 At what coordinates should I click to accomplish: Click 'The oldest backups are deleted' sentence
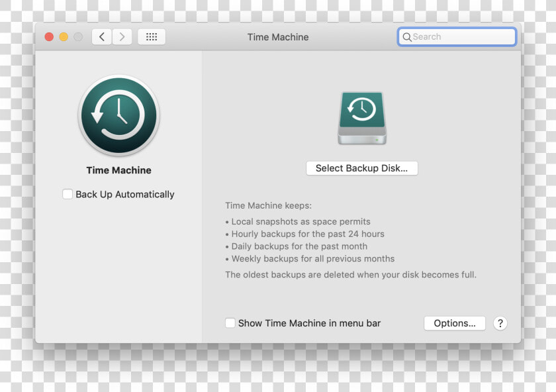[x=351, y=275]
